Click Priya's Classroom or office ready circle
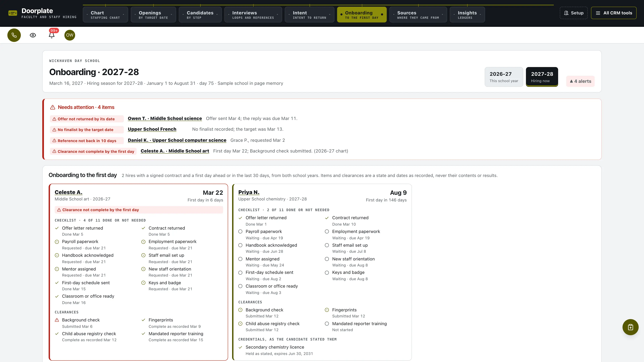The width and height of the screenshot is (644, 362). pos(240,286)
